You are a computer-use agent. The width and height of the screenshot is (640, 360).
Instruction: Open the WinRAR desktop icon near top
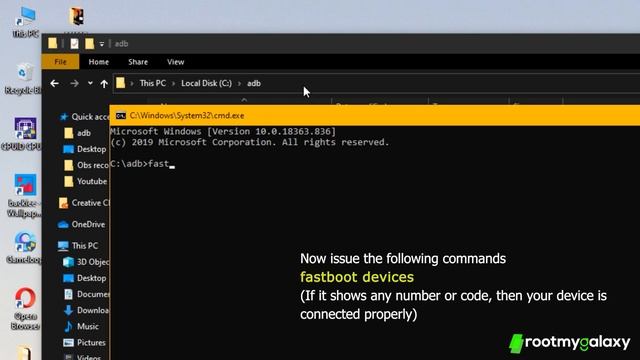(76, 17)
